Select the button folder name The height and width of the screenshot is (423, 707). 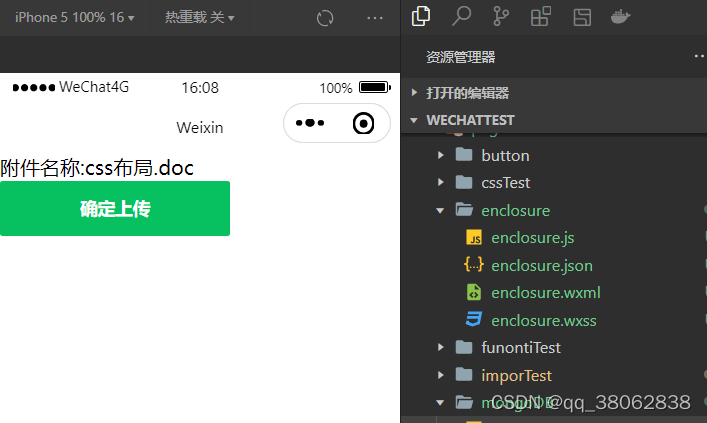[x=505, y=156]
